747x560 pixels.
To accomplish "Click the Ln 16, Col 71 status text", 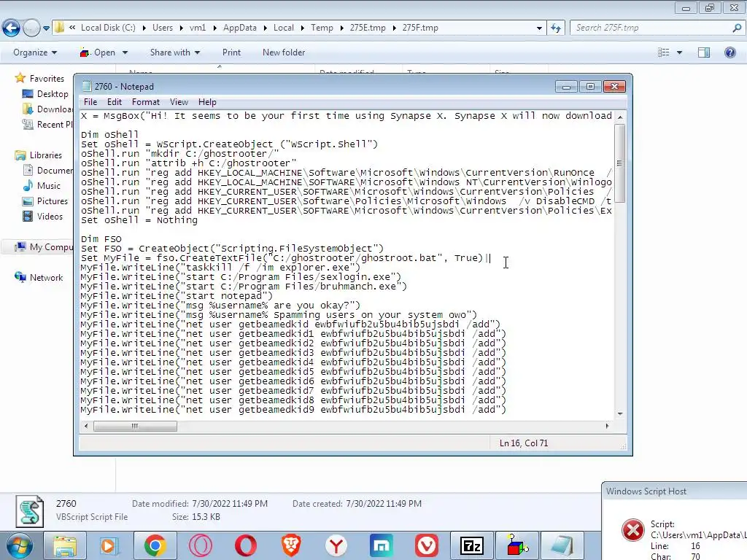I will 524,443.
